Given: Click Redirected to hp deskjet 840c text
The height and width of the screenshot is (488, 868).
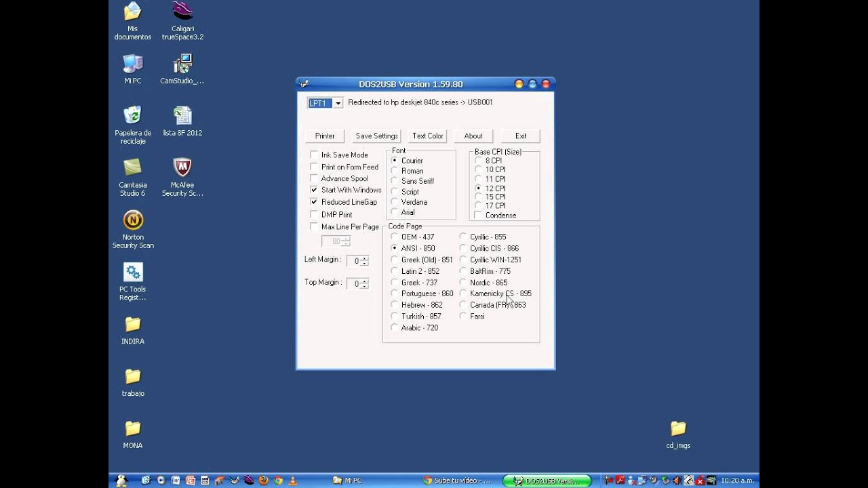Looking at the screenshot, I should click(x=420, y=102).
